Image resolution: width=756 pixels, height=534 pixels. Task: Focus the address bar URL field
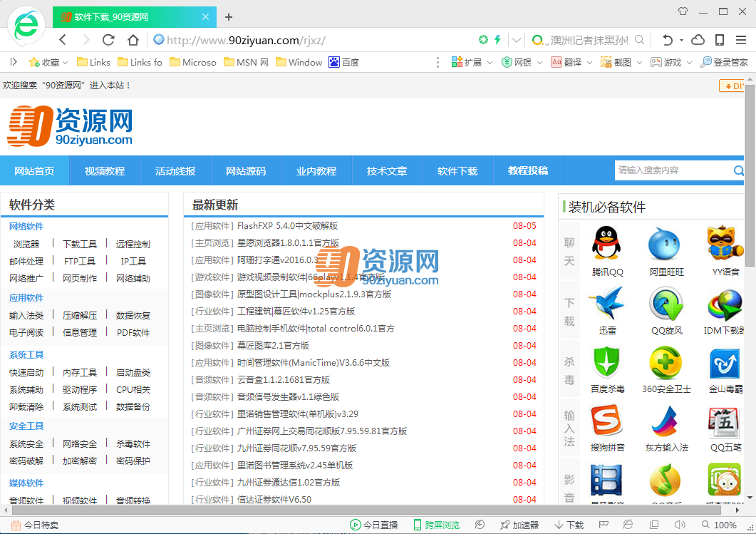tap(314, 40)
